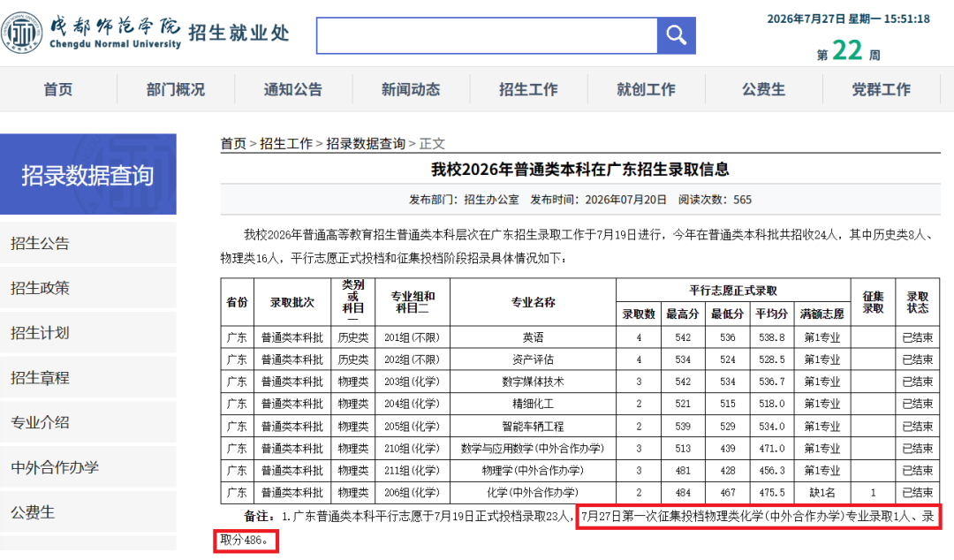954x560 pixels.
Task: Open 公费生 in the sidebar
Action: 88,512
